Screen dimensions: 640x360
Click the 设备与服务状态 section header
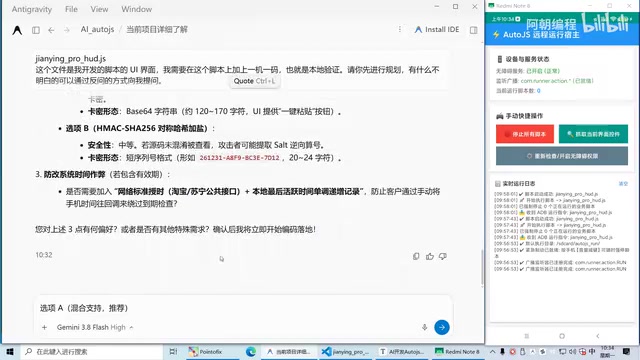527,59
